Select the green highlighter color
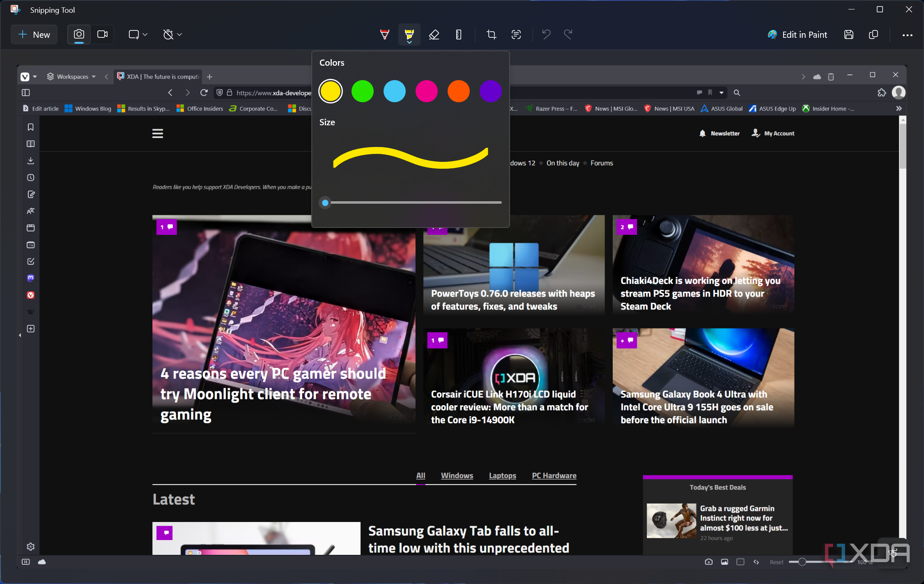 tap(362, 91)
